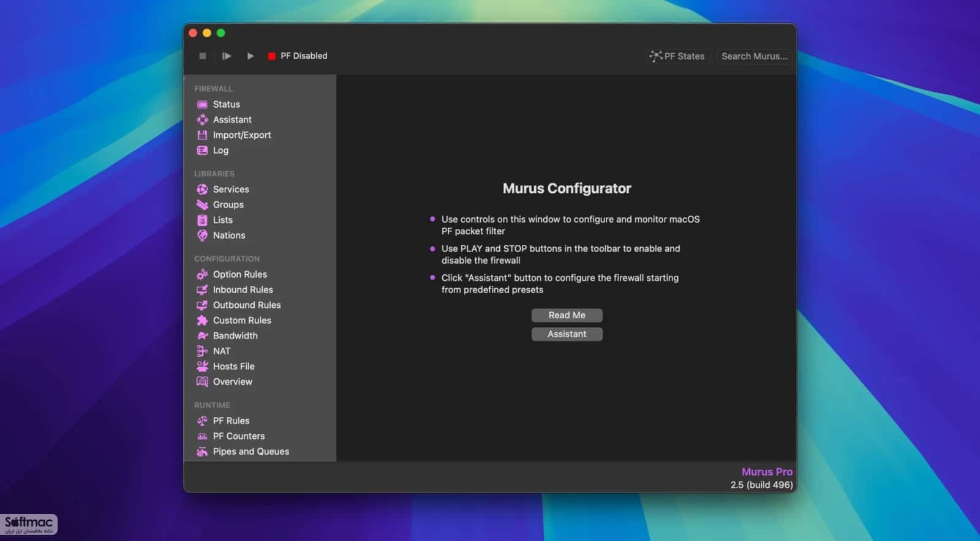This screenshot has height=541, width=980.
Task: Select the Assistant icon in sidebar
Action: (x=202, y=120)
